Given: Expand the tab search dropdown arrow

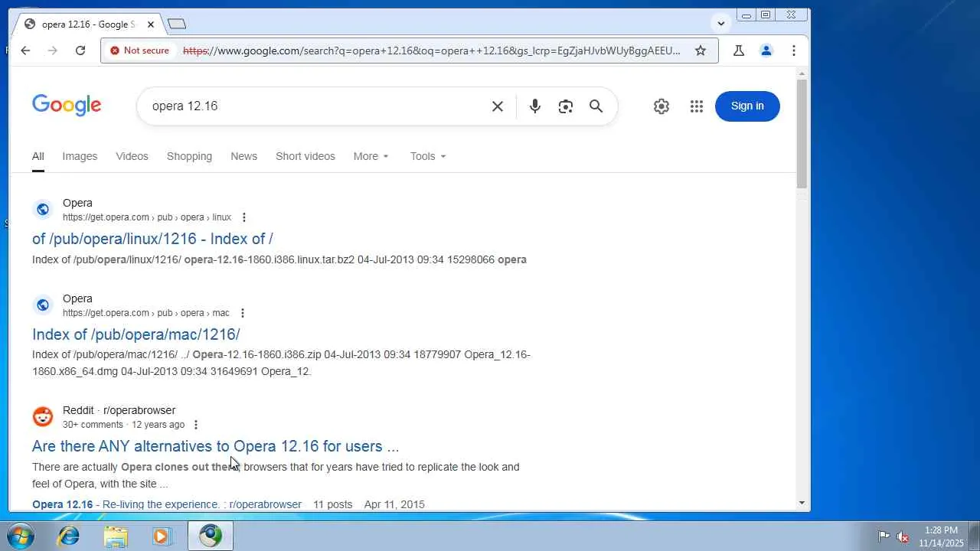Looking at the screenshot, I should (x=720, y=23).
